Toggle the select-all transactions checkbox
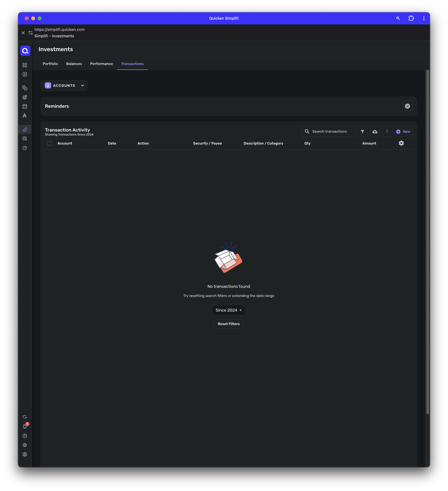This screenshot has height=491, width=448. click(49, 143)
